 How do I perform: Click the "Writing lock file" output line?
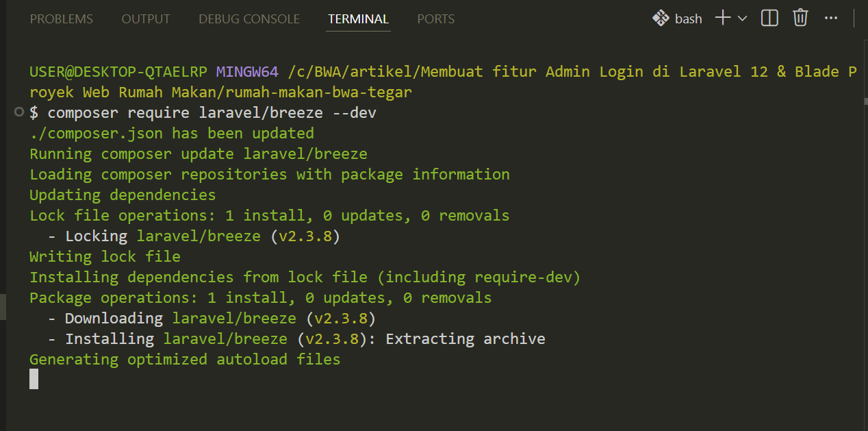(105, 256)
